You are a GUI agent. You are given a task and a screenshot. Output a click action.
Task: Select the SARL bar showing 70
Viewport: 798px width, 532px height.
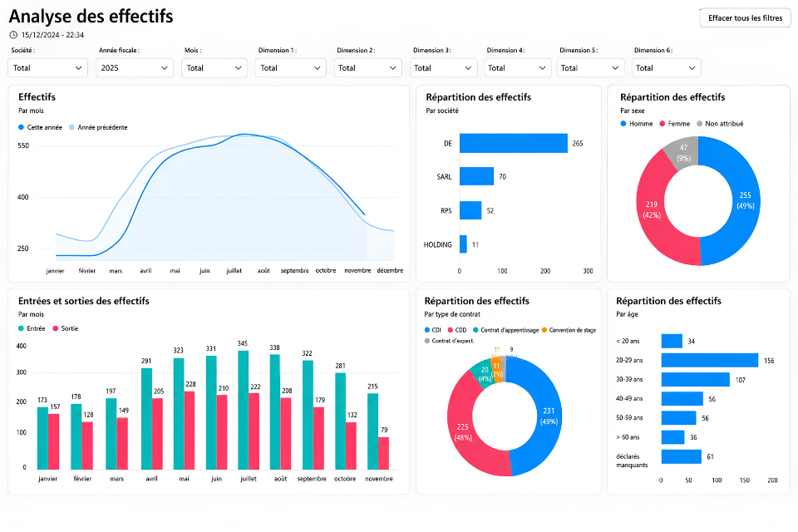click(476, 176)
